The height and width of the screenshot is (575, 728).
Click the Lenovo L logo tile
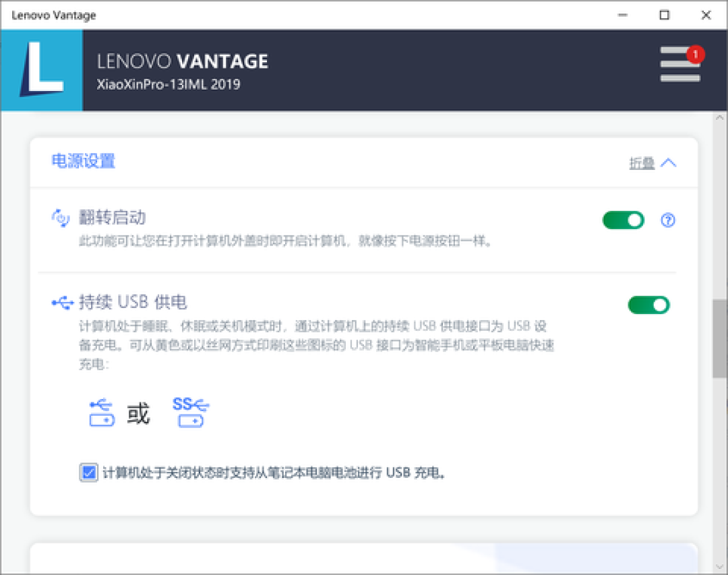(42, 70)
